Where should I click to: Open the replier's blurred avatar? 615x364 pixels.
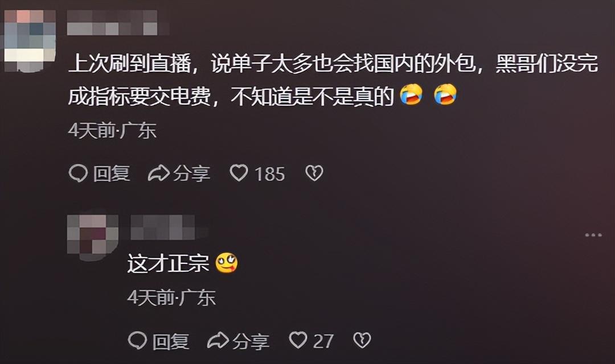pos(93,237)
